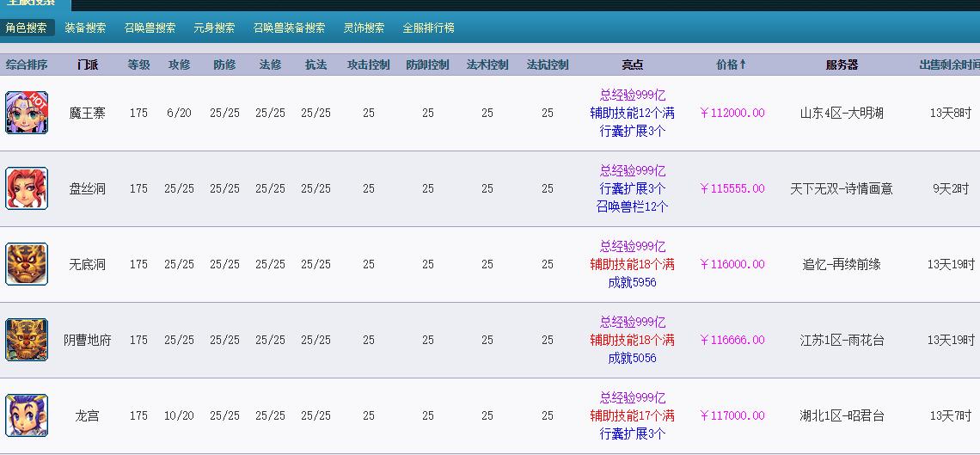Click the 服务器 column header
The height and width of the screenshot is (455, 980).
click(842, 65)
